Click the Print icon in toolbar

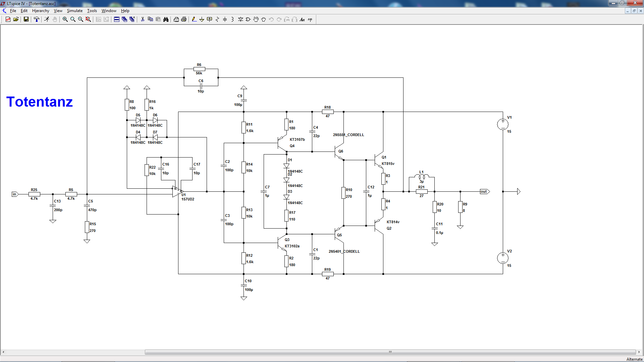[184, 19]
